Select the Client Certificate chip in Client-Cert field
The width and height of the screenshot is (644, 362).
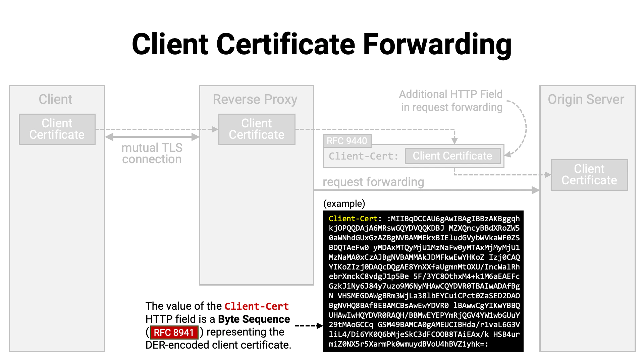(452, 156)
